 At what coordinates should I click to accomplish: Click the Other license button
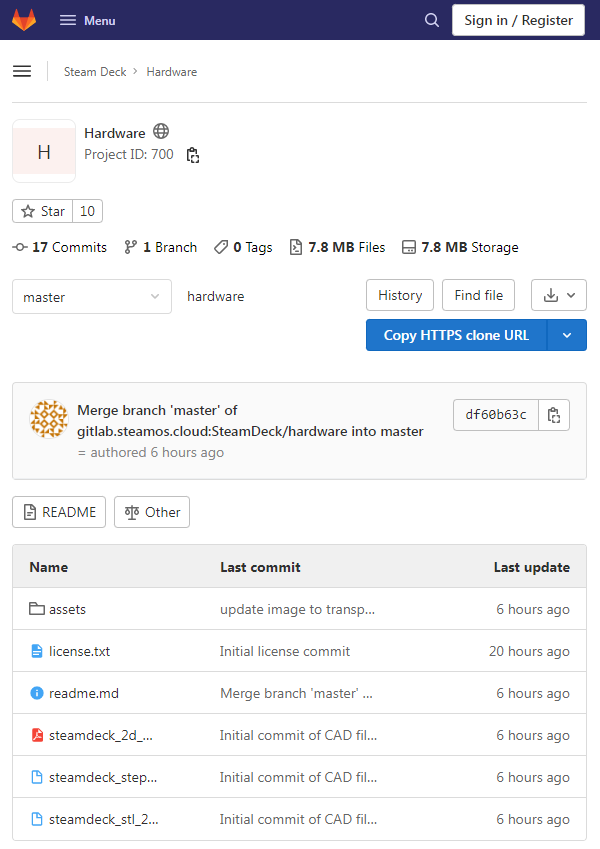pyautogui.click(x=152, y=512)
